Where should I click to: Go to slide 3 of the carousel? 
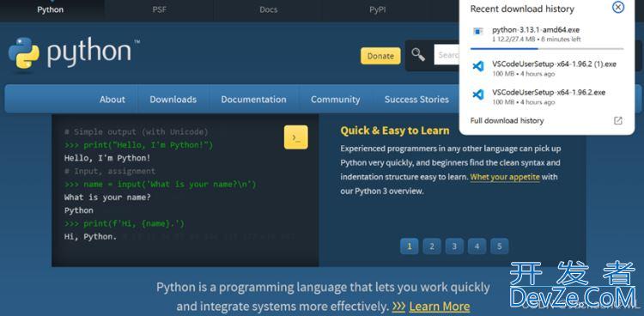(454, 246)
